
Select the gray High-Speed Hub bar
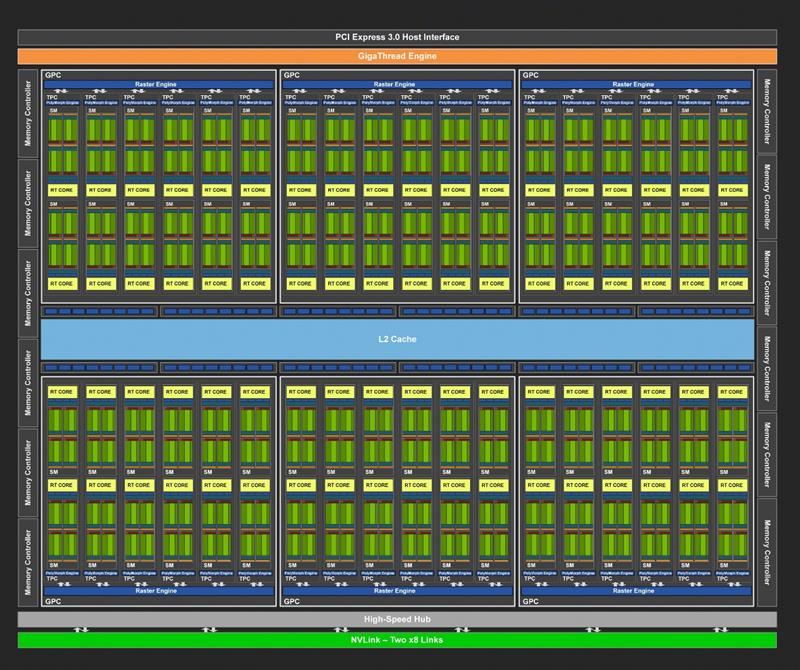(x=397, y=619)
